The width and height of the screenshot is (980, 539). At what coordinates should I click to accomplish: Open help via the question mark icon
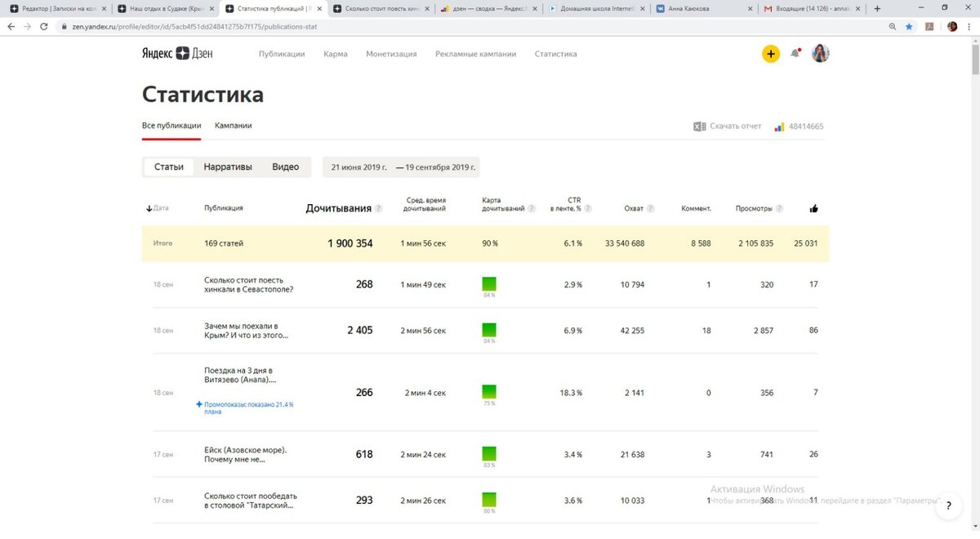tap(948, 506)
